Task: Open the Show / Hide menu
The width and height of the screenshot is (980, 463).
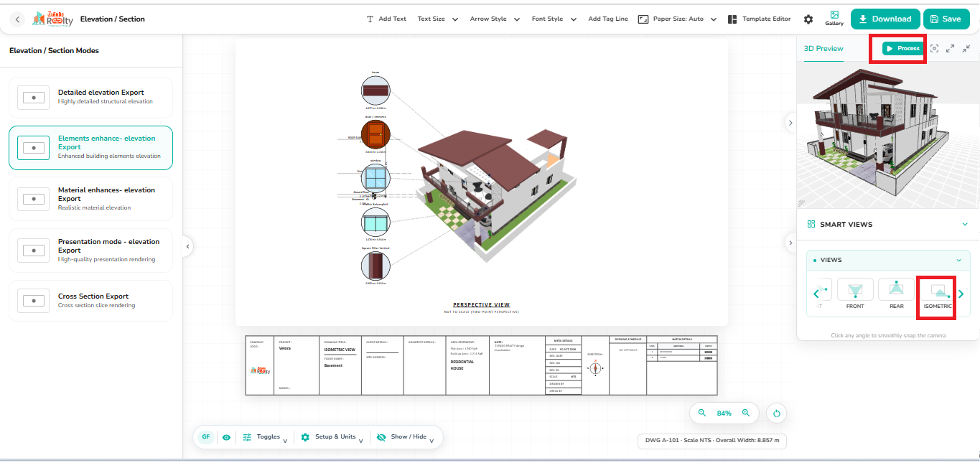Action: [406, 437]
